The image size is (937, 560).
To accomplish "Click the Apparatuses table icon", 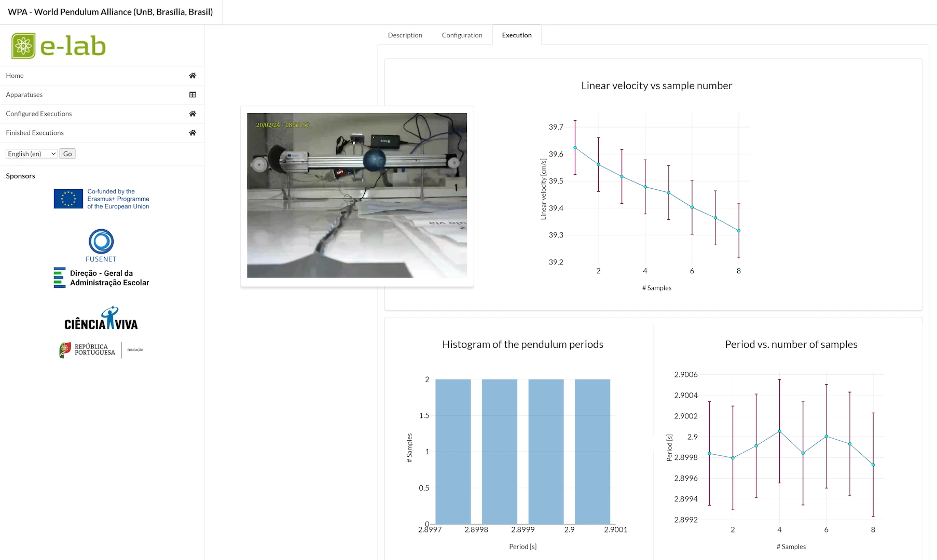I will click(192, 95).
